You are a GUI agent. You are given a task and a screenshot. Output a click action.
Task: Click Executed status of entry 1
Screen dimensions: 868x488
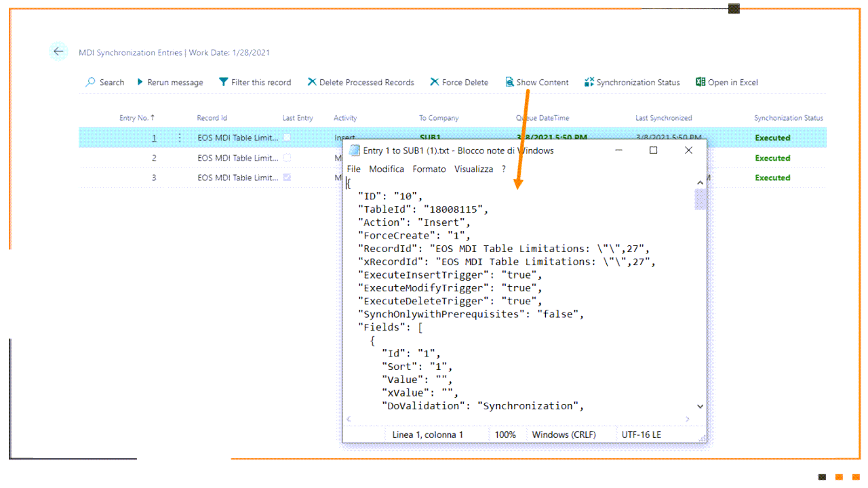click(x=772, y=138)
